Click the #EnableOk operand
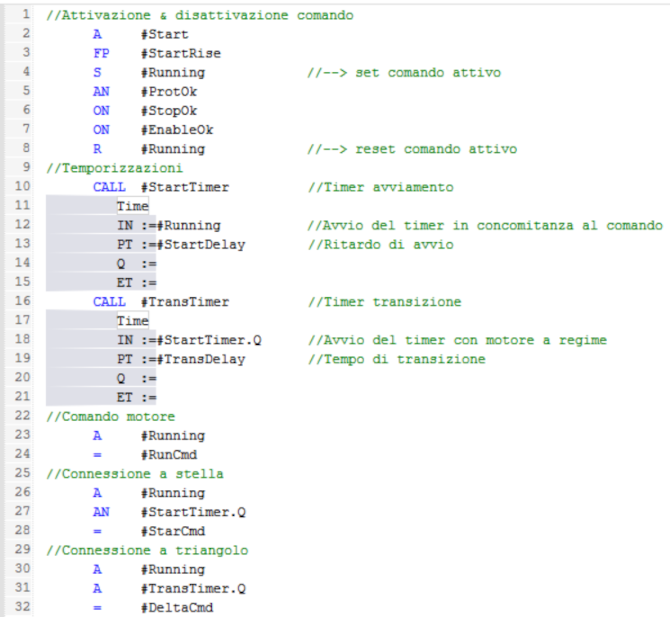This screenshot has height=617, width=670. tap(177, 129)
